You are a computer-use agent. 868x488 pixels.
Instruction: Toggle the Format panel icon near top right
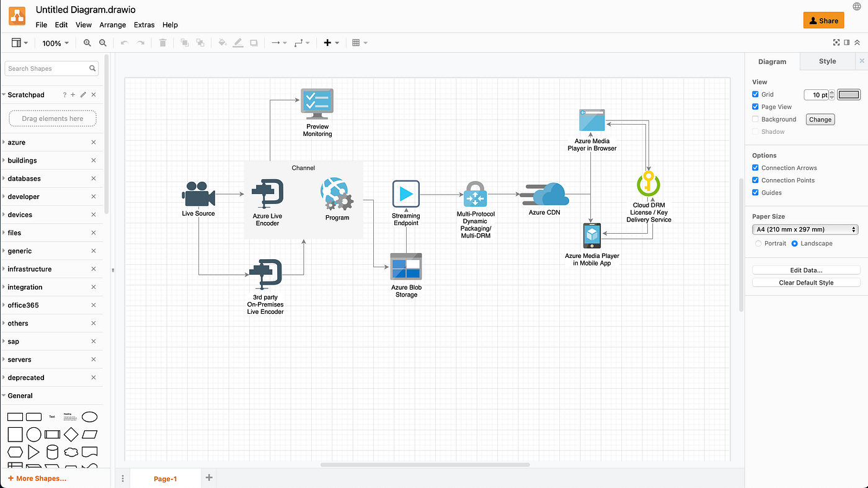[847, 43]
